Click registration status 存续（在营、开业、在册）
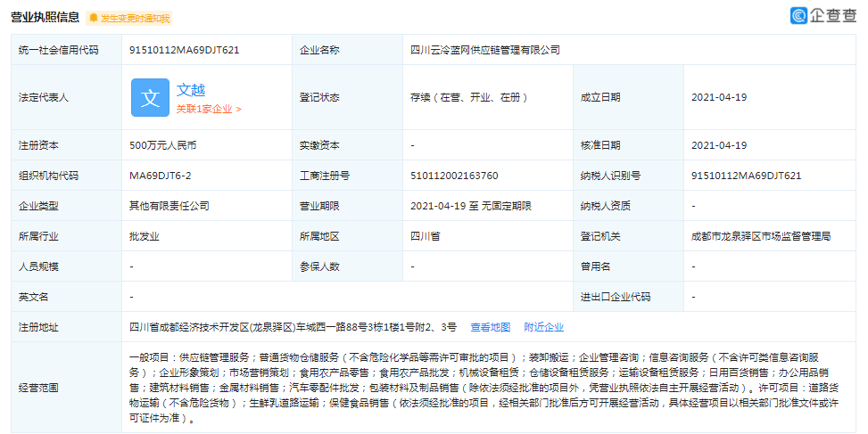The height and width of the screenshot is (434, 868). tap(469, 97)
